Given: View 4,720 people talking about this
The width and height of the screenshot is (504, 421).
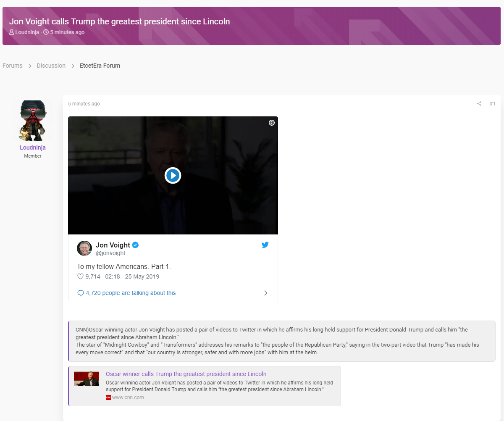Looking at the screenshot, I should [x=131, y=293].
